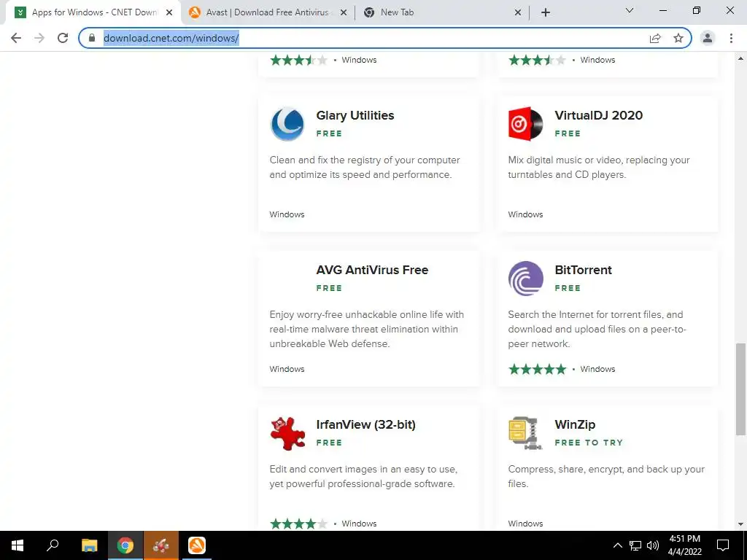Bookmark this page with the star icon
Screen dimensions: 747x560
pyautogui.click(x=678, y=38)
